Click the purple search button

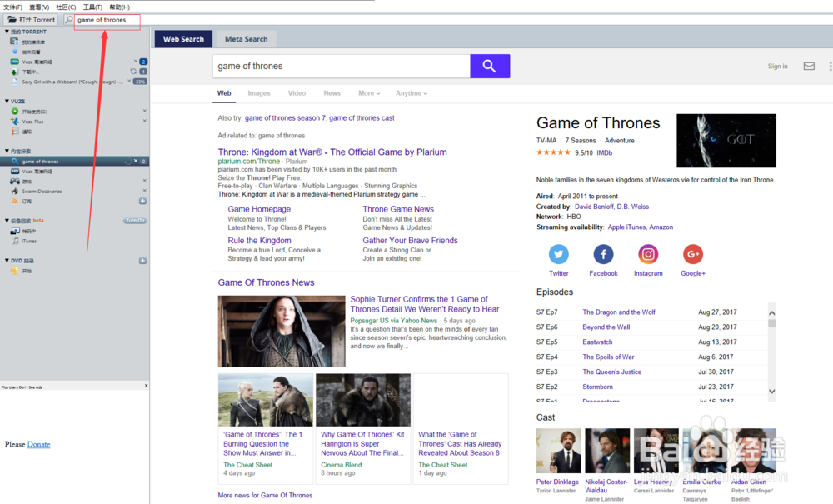490,66
